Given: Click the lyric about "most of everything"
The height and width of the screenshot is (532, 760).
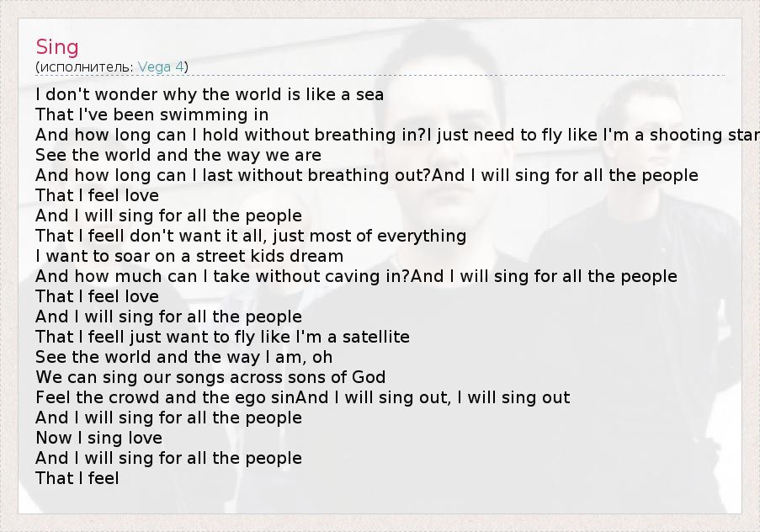Looking at the screenshot, I should (251, 236).
